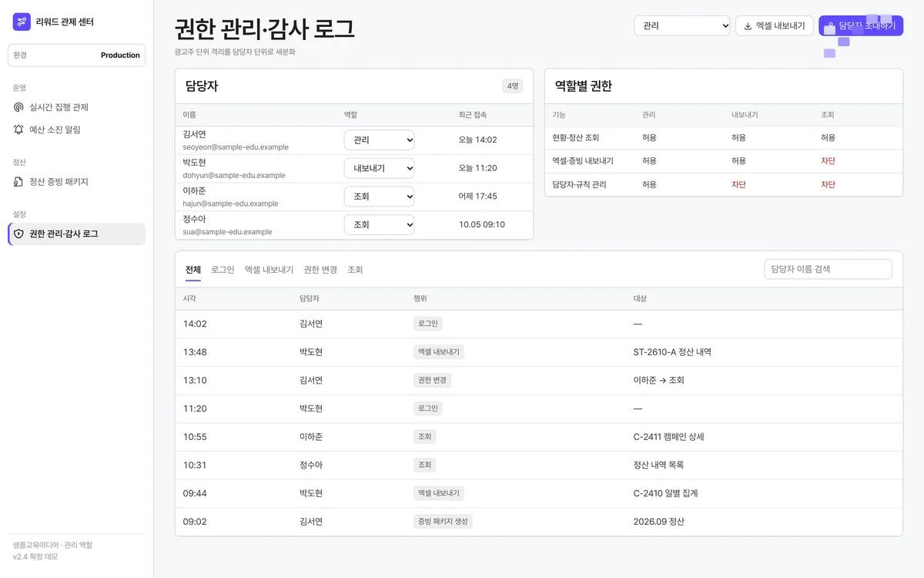Click email seoyeon@sample-edu.example

[x=234, y=146]
